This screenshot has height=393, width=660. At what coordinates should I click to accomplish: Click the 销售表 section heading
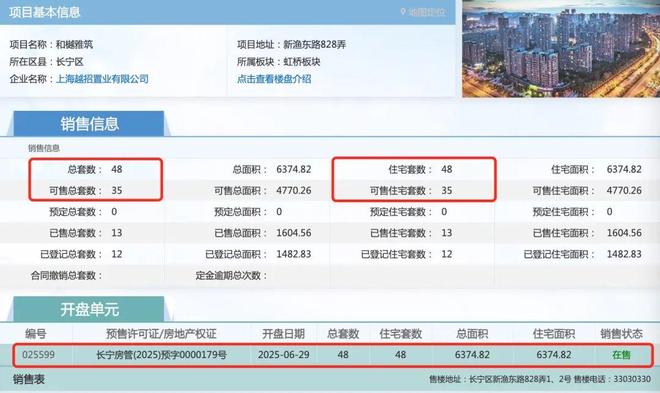coord(29,379)
